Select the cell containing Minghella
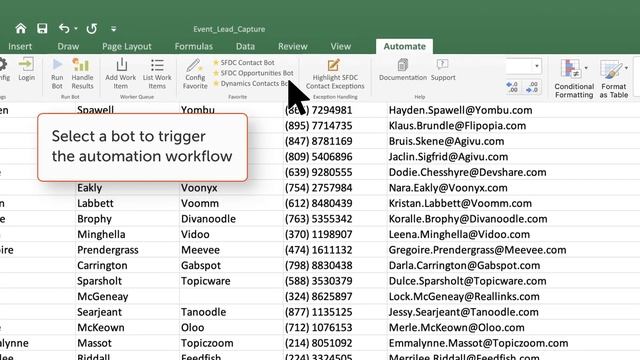 [x=101, y=234]
